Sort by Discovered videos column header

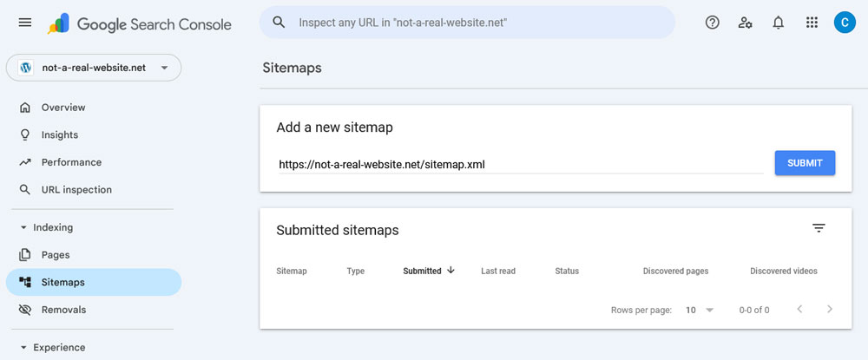[x=783, y=271]
